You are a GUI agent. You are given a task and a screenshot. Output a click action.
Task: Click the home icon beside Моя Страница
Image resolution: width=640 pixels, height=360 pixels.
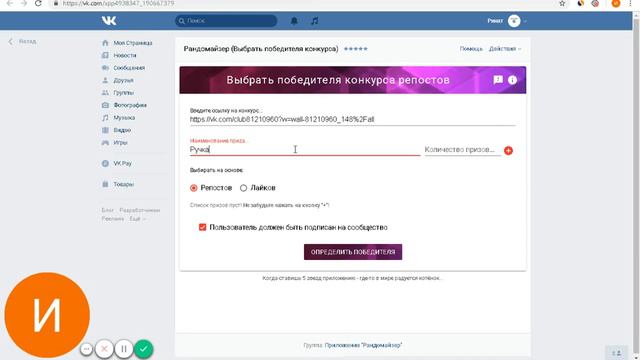click(105, 43)
